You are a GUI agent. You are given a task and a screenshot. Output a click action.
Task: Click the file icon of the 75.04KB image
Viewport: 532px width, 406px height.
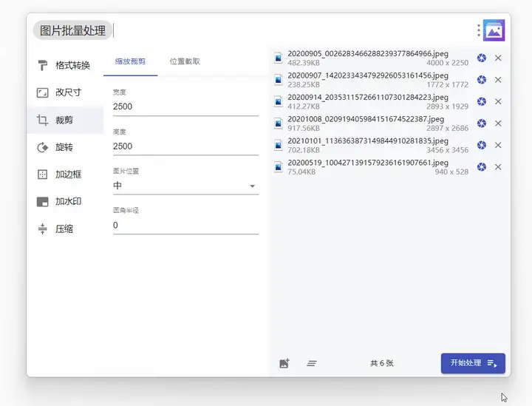click(x=279, y=167)
